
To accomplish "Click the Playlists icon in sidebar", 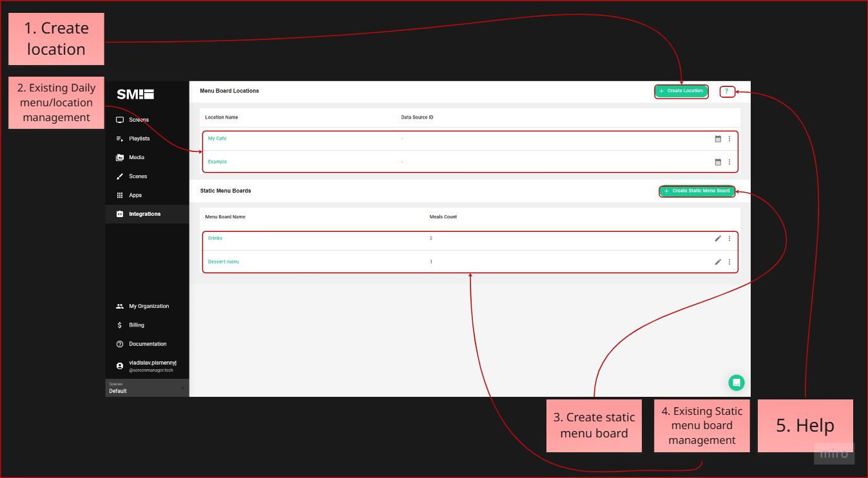I will 119,139.
